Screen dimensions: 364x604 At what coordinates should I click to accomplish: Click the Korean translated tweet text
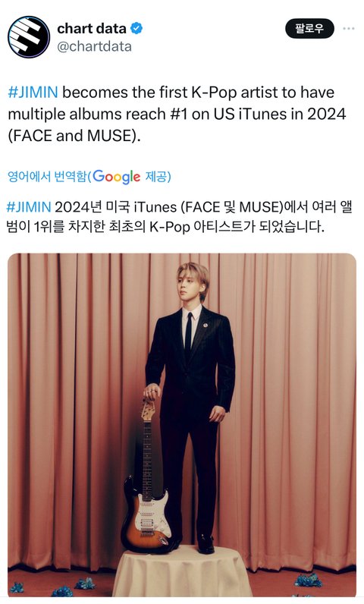pyautogui.click(x=179, y=216)
